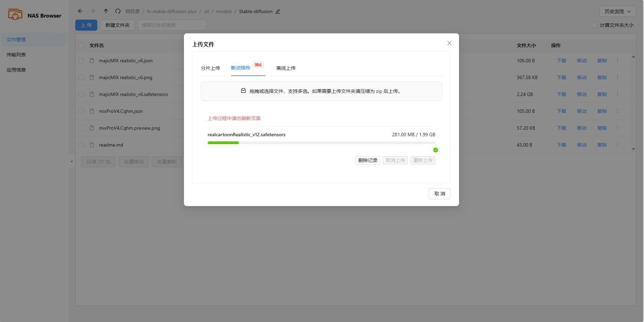Open 应用信息 in sidebar
The width and height of the screenshot is (644, 322).
[34, 70]
